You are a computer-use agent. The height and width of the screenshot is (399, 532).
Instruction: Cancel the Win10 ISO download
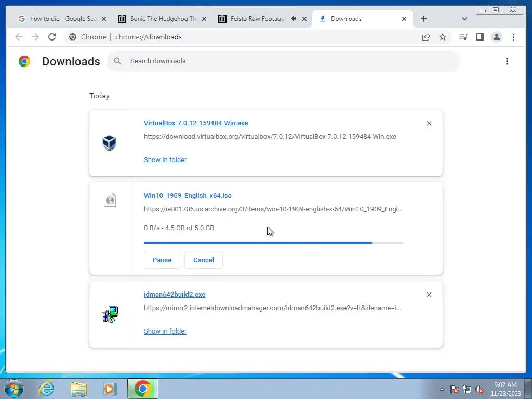click(204, 260)
